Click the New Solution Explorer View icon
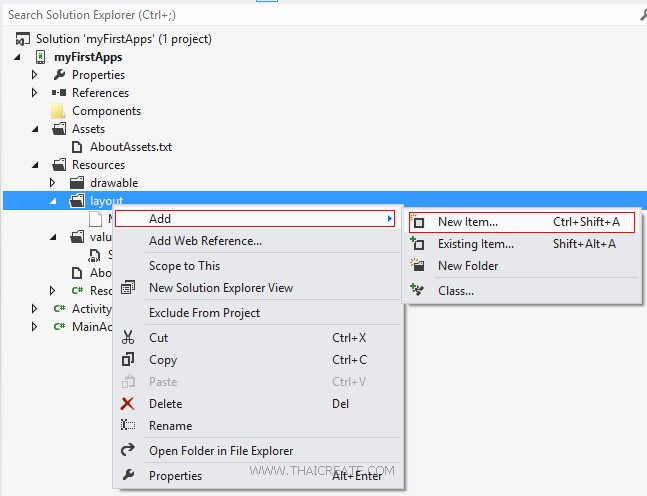The height and width of the screenshot is (496, 647). (x=128, y=288)
